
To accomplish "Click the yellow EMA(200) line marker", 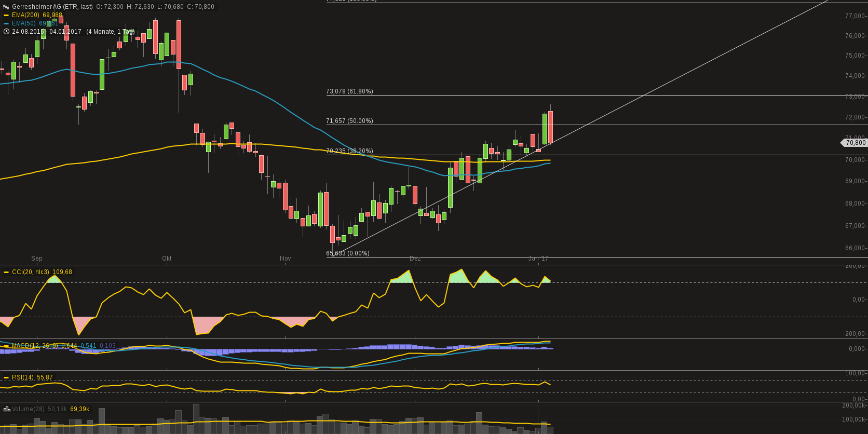I will coord(6,15).
